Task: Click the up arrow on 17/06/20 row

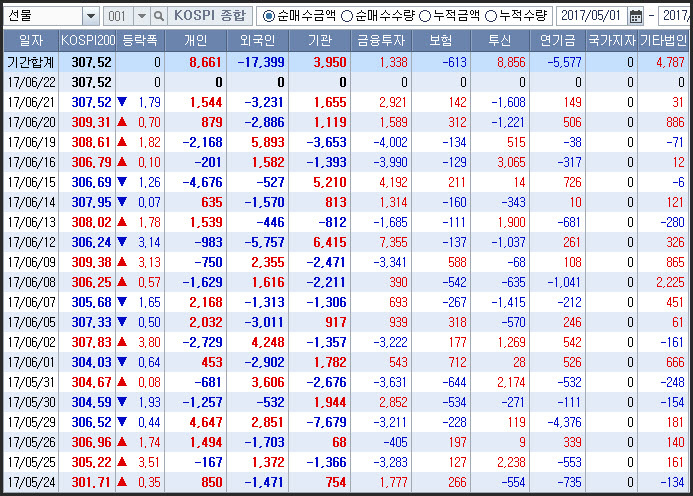Action: 122,122
